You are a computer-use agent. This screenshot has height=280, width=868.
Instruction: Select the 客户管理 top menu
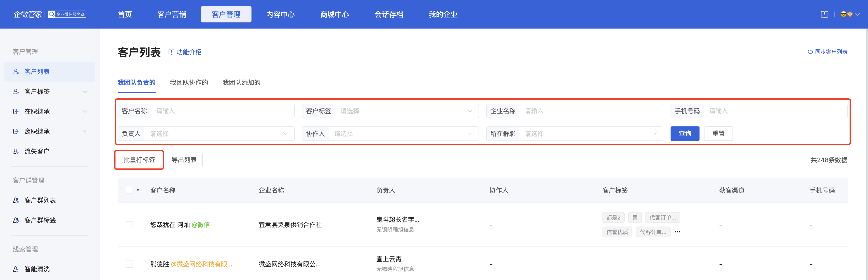[x=226, y=14]
